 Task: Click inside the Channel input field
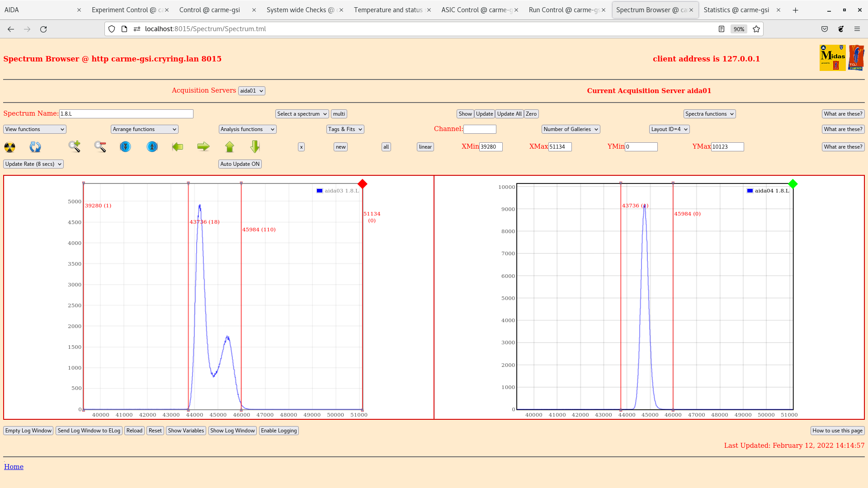(480, 129)
